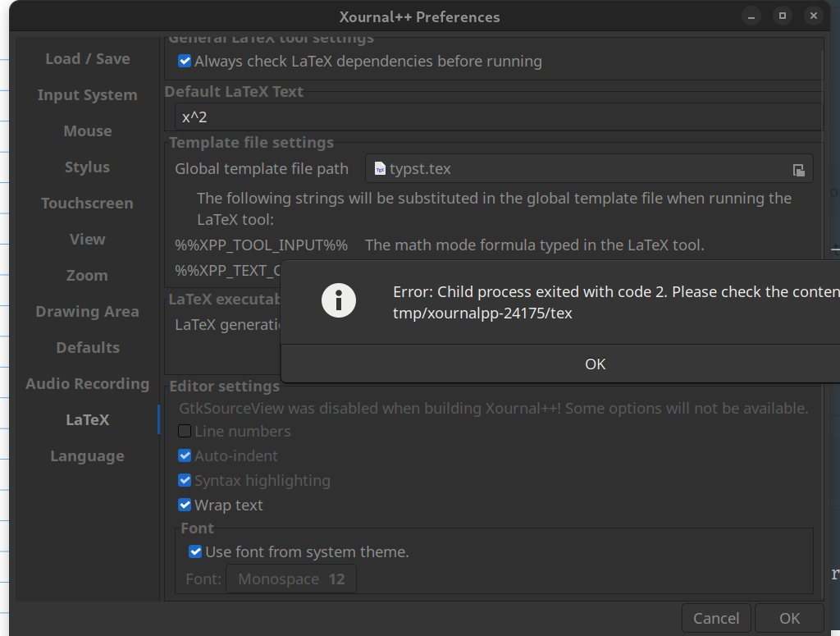Uncheck Always check LaTeX dependencies before running
This screenshot has height=636, width=840.
coord(184,61)
